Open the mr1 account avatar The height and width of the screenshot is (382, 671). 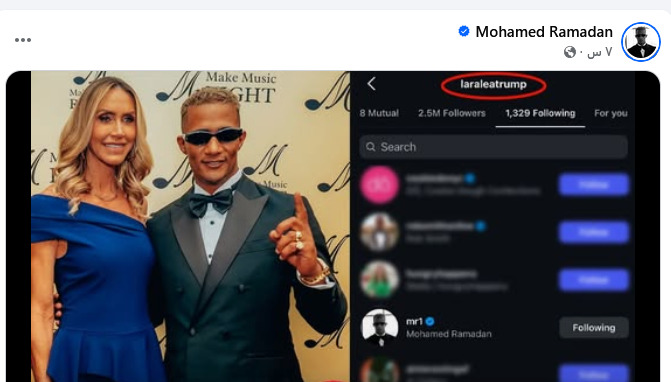[380, 327]
